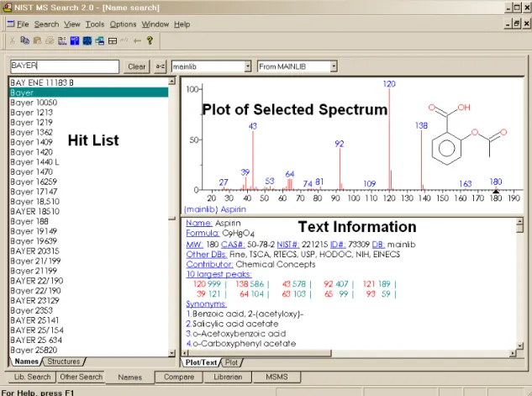Image resolution: width=532 pixels, height=396 pixels.
Task: Open the Window menu
Action: 155,24
